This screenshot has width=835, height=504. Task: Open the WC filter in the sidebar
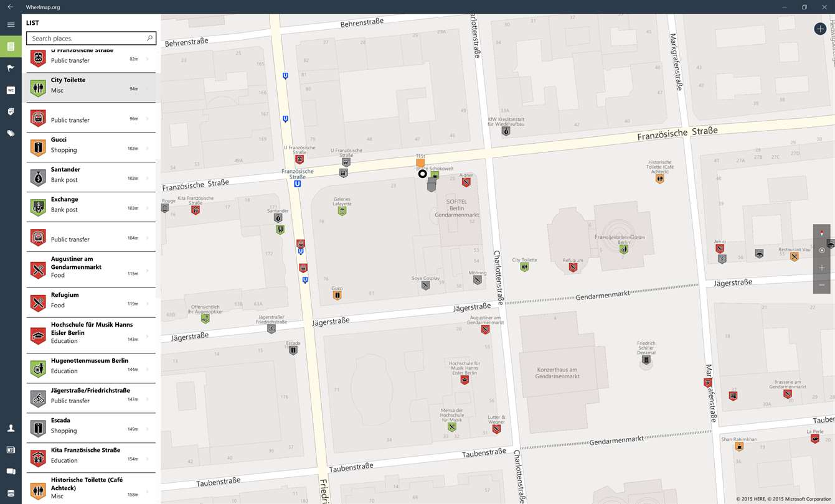[x=11, y=90]
